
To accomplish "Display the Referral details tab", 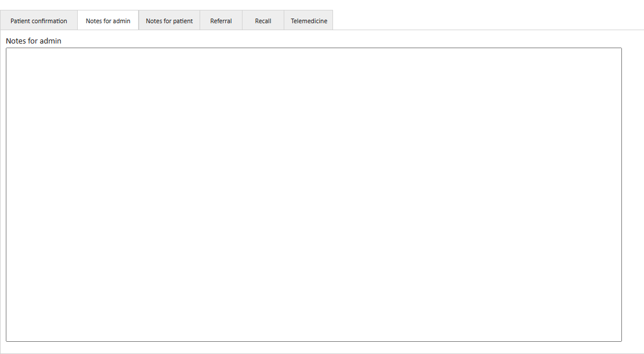I will 220,21.
